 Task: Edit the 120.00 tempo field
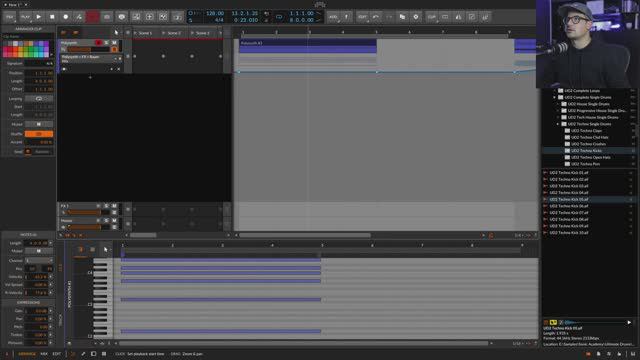tap(215, 13)
